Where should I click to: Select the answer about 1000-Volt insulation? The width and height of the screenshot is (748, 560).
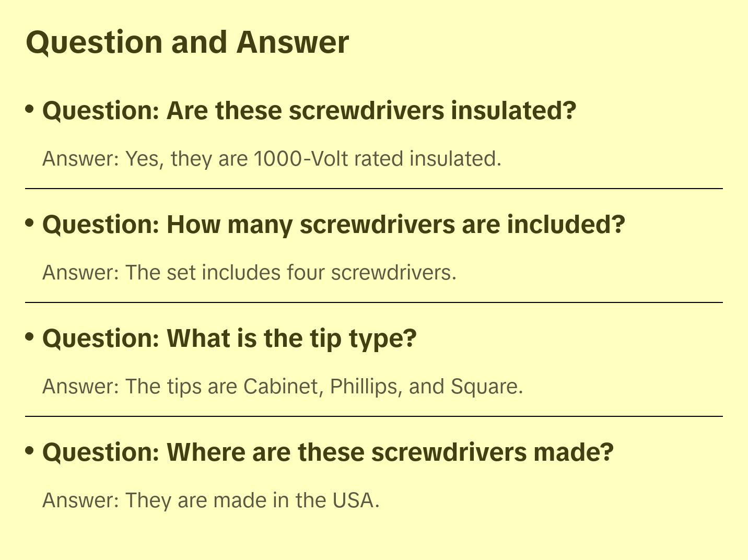click(x=272, y=159)
